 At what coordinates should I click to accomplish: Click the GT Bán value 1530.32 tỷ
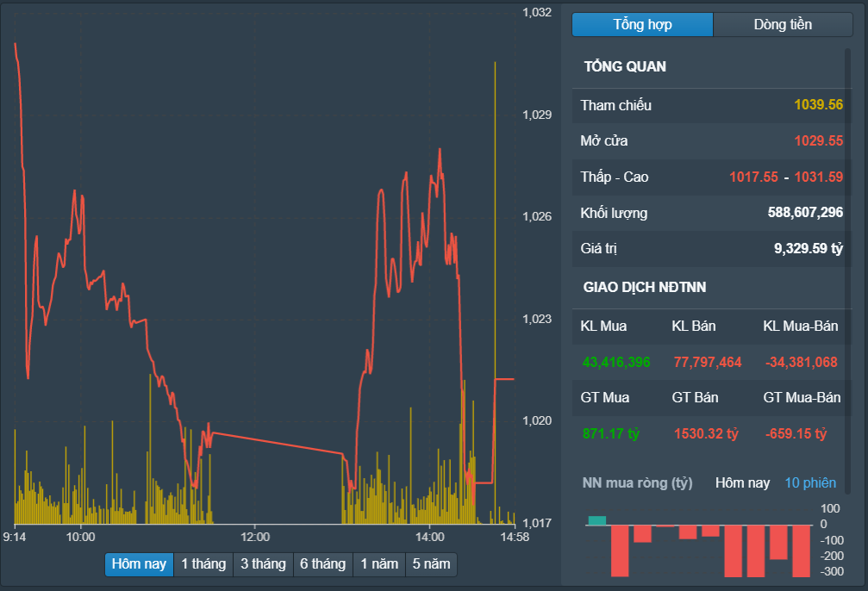[706, 434]
